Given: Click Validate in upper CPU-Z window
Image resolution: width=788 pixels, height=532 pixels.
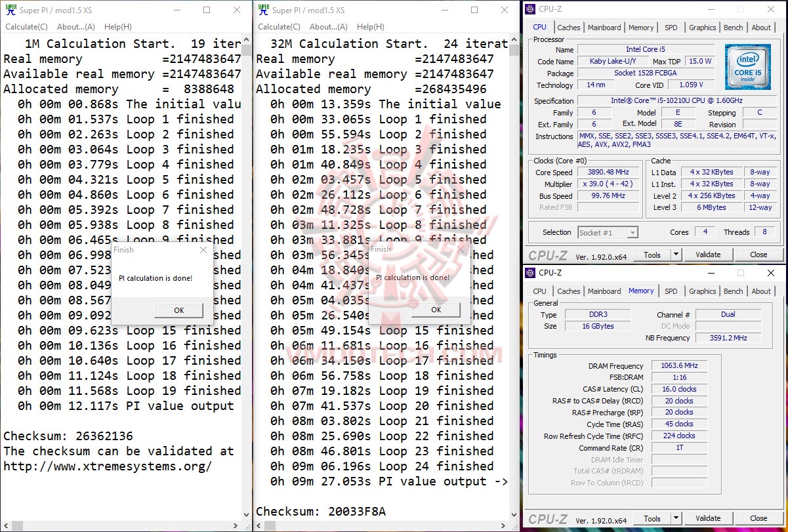Looking at the screenshot, I should (708, 255).
